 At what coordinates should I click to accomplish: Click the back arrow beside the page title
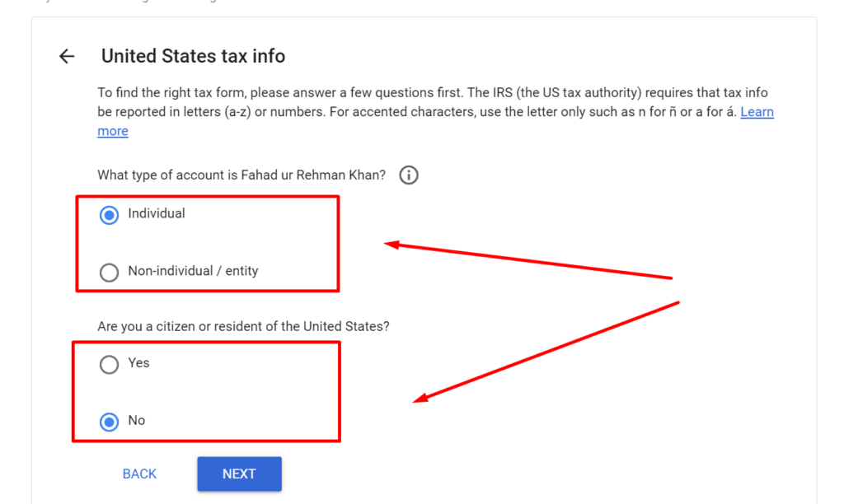67,56
